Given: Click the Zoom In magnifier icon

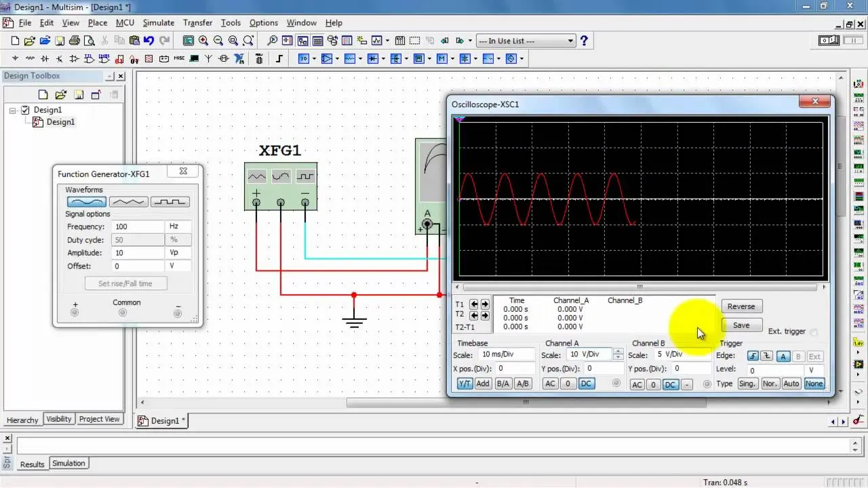Looking at the screenshot, I should coord(204,40).
